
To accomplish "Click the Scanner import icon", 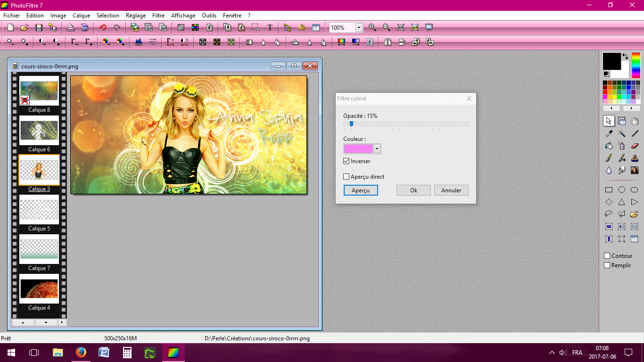I will (x=84, y=28).
